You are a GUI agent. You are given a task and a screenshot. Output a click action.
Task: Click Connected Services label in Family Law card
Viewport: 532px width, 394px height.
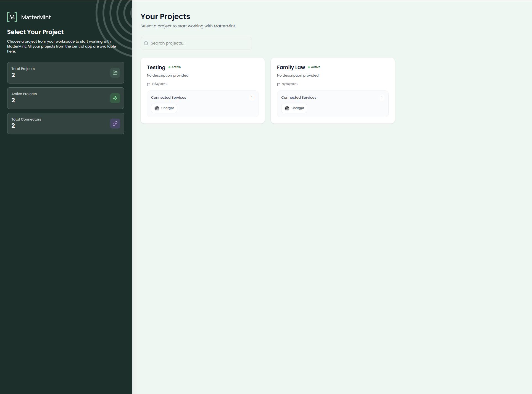(x=299, y=98)
